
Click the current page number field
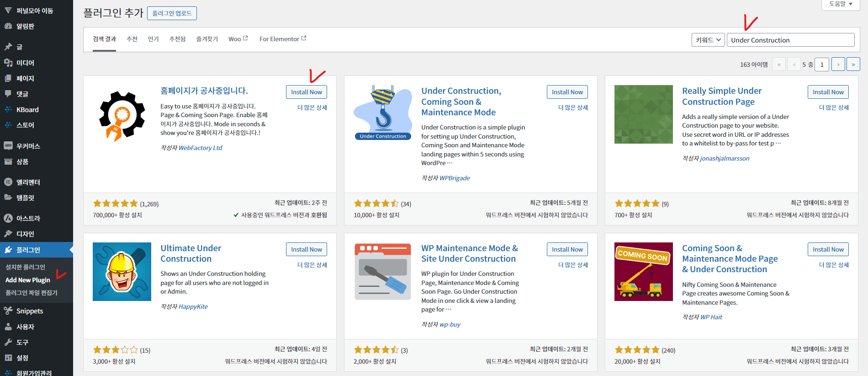point(822,64)
